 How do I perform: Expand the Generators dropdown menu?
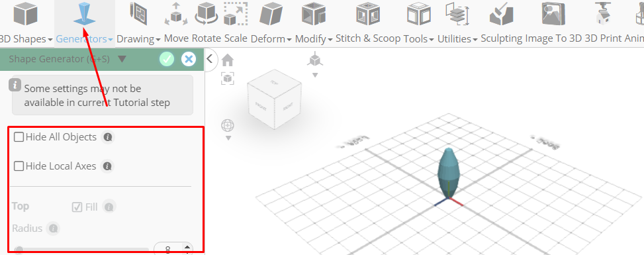[x=84, y=39]
